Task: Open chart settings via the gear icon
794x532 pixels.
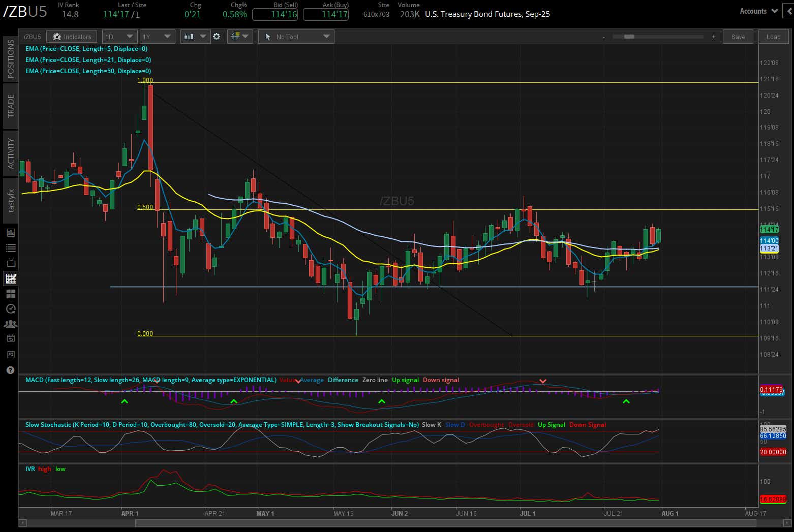Action: pos(217,36)
